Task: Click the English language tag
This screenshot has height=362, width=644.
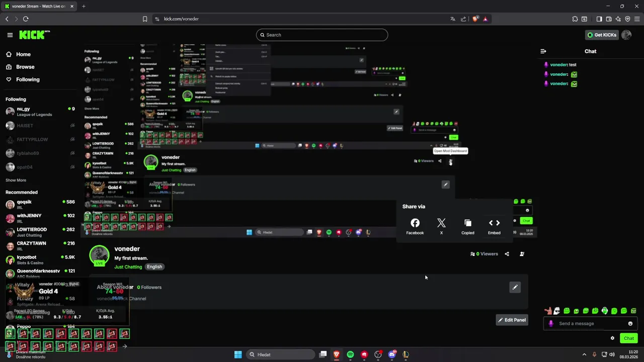Action: 154,267
